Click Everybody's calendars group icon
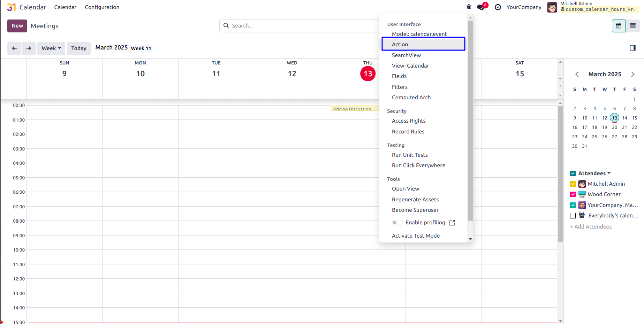This screenshot has width=644, height=324. (x=582, y=215)
